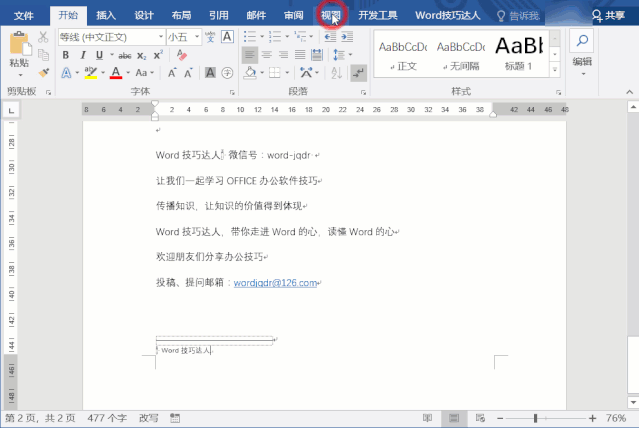Image resolution: width=639 pixels, height=428 pixels.
Task: Expand the bullets list dropdown
Action: tap(262, 37)
